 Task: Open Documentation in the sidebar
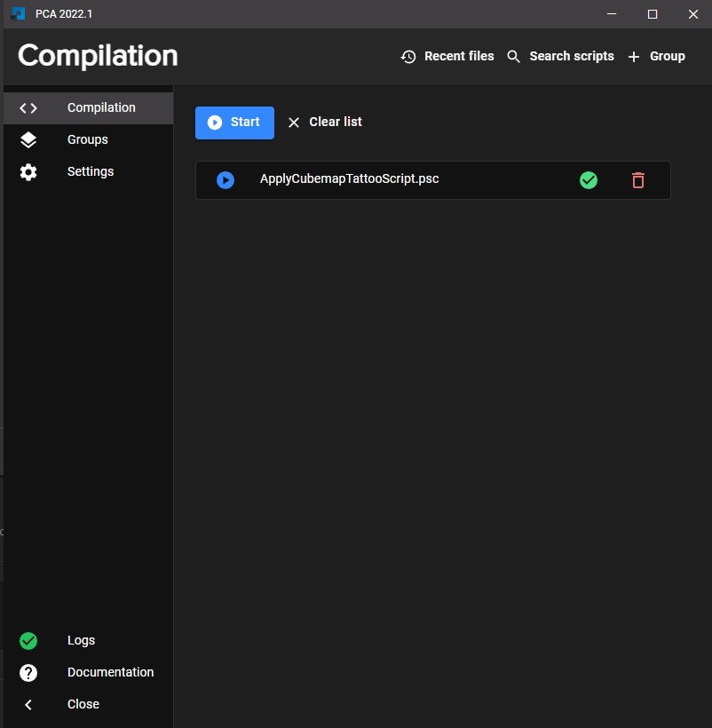[x=88, y=672]
